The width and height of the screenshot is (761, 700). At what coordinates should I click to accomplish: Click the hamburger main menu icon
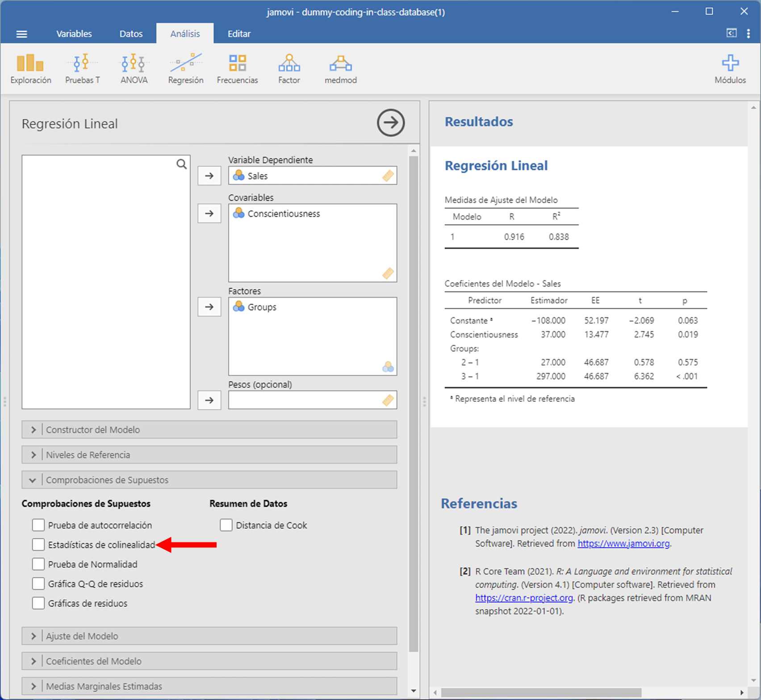21,34
